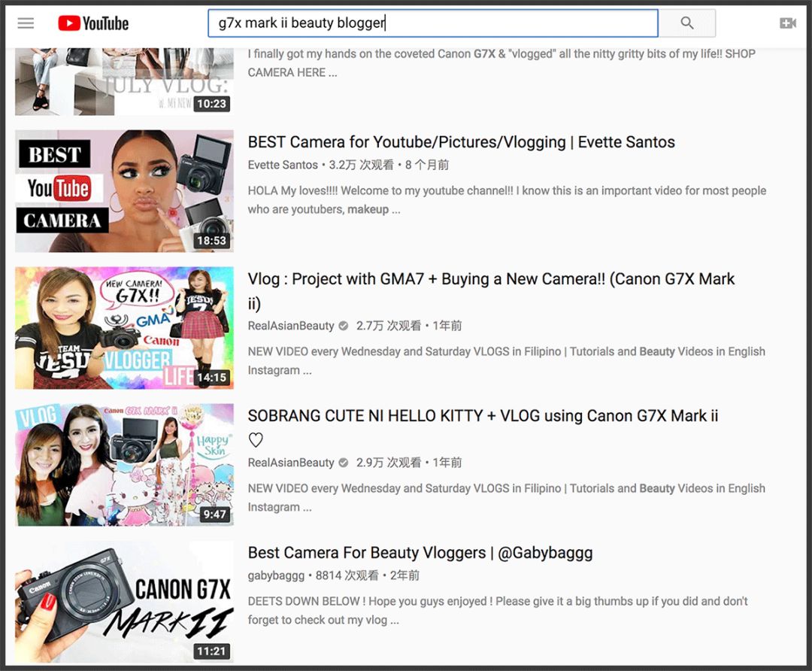
Task: Open the JULY VLOG video thumbnail
Action: 124,81
